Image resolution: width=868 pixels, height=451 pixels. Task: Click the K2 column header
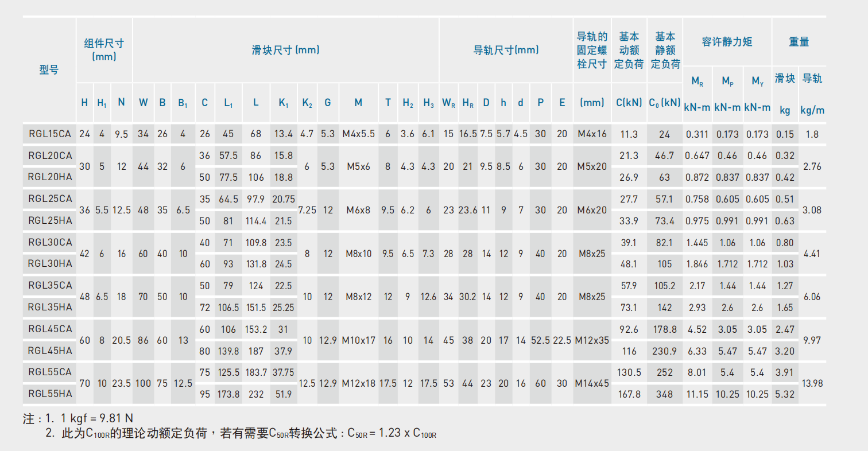click(x=307, y=103)
